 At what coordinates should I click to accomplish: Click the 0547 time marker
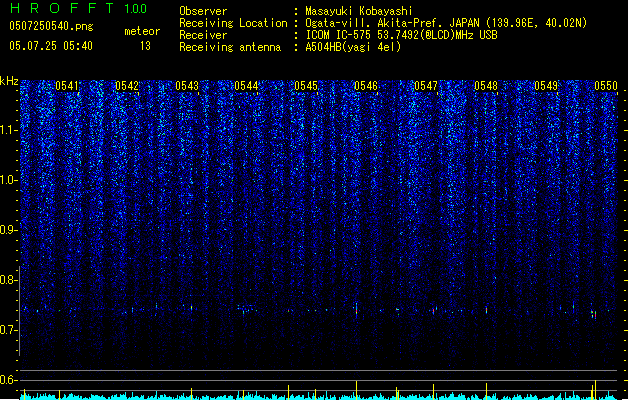[426, 86]
